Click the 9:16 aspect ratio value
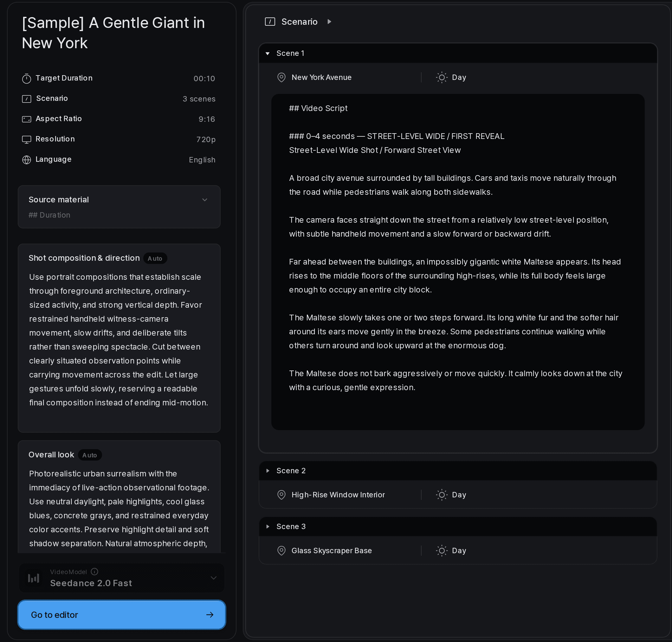This screenshot has width=672, height=642. pyautogui.click(x=207, y=119)
